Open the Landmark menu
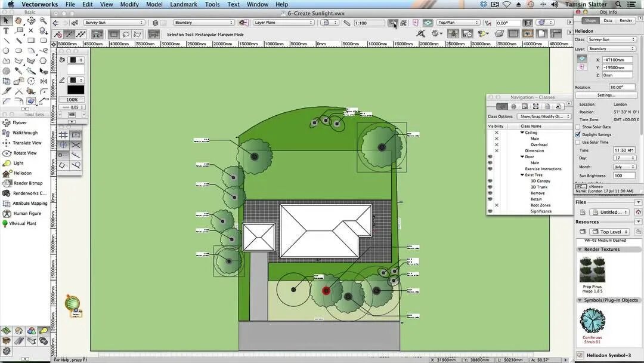644x363 pixels. 184,4
